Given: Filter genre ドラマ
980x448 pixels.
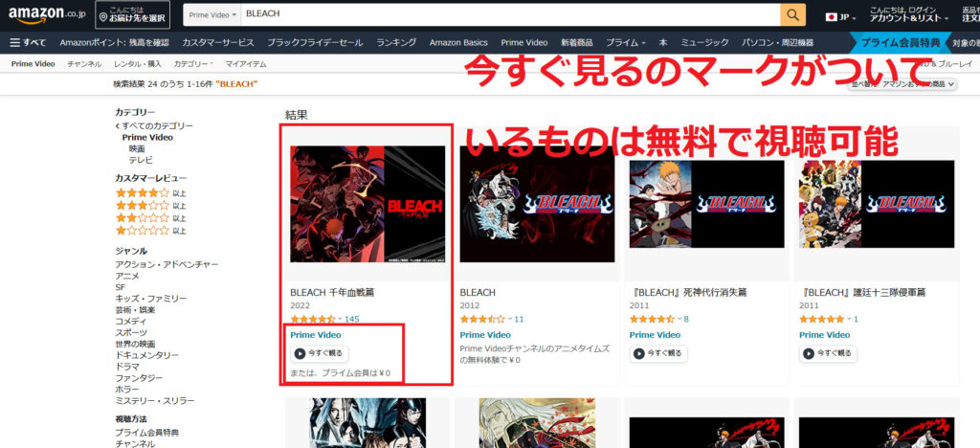Looking at the screenshot, I should point(127,366).
